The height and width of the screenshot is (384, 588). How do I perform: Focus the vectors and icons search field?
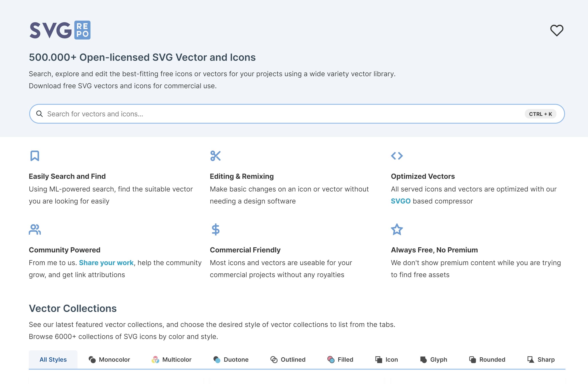(x=272, y=114)
